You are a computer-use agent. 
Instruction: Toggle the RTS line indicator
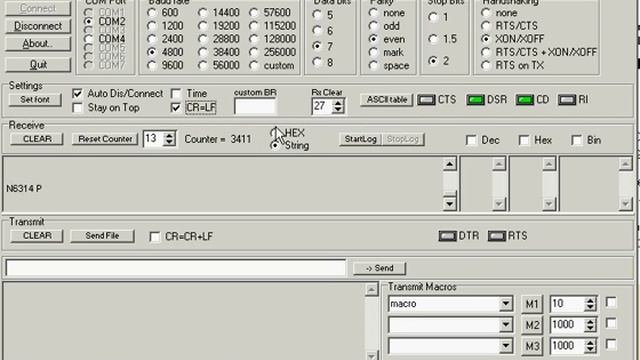pos(497,236)
